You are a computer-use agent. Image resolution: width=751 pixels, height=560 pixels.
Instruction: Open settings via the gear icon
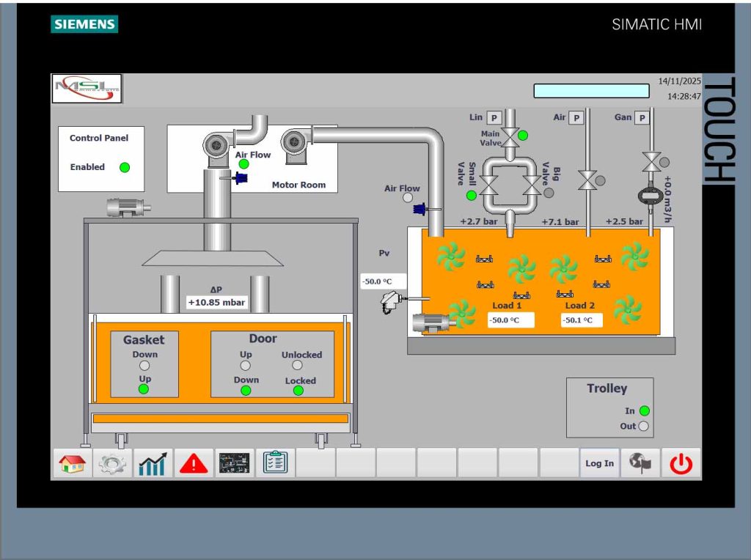[x=112, y=463]
